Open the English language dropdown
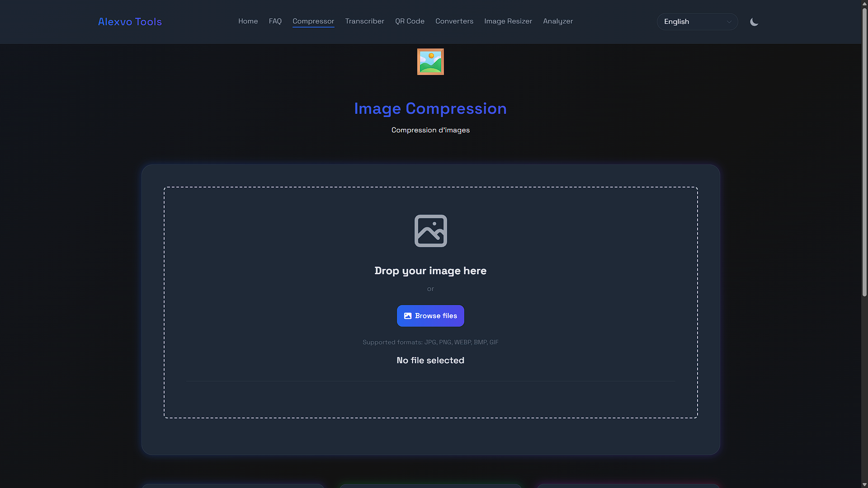The height and width of the screenshot is (488, 868). (696, 21)
